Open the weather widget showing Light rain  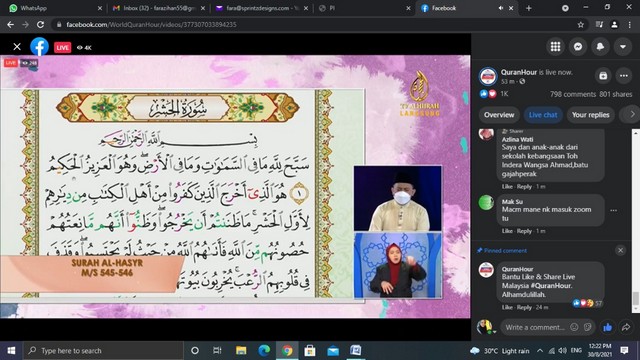click(499, 351)
